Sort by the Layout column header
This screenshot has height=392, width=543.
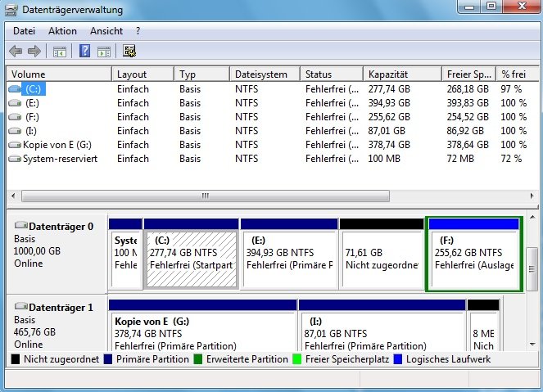pyautogui.click(x=143, y=74)
